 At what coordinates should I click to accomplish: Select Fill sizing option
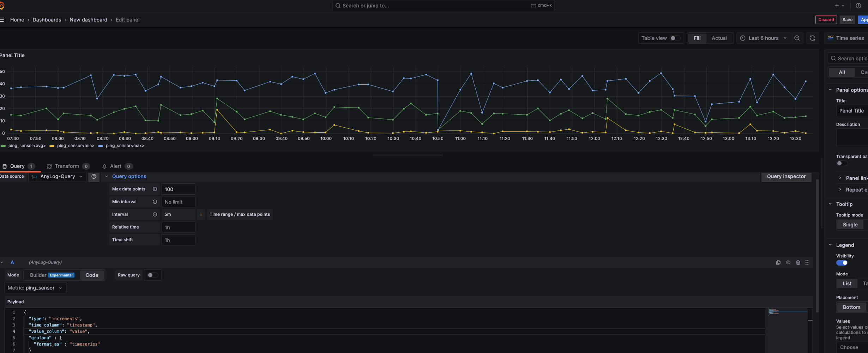tap(697, 38)
